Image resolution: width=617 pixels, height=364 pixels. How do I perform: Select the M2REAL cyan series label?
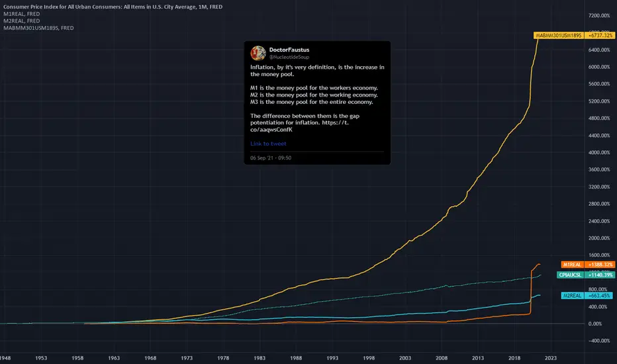573,296
